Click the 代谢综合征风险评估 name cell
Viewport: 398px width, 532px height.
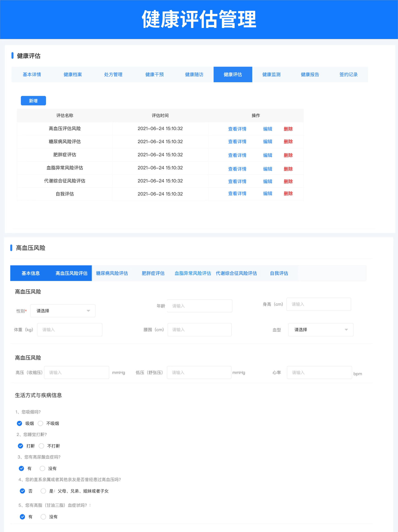coord(65,181)
